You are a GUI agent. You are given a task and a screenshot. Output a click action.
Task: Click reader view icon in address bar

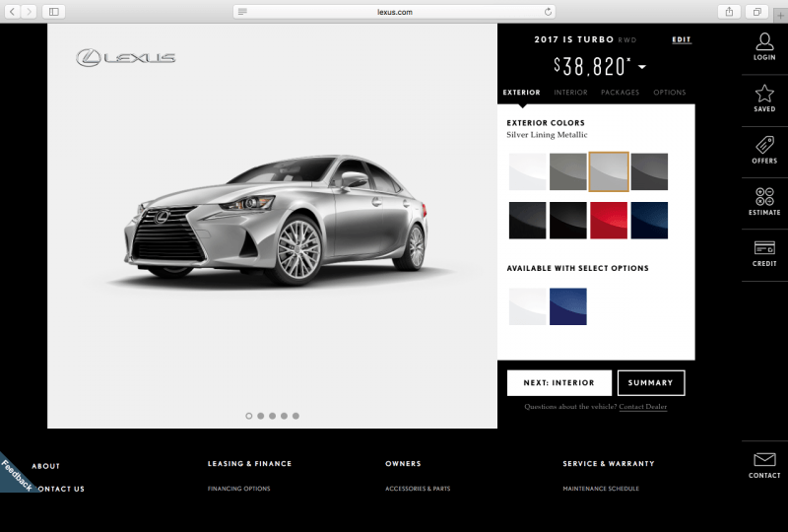(242, 12)
